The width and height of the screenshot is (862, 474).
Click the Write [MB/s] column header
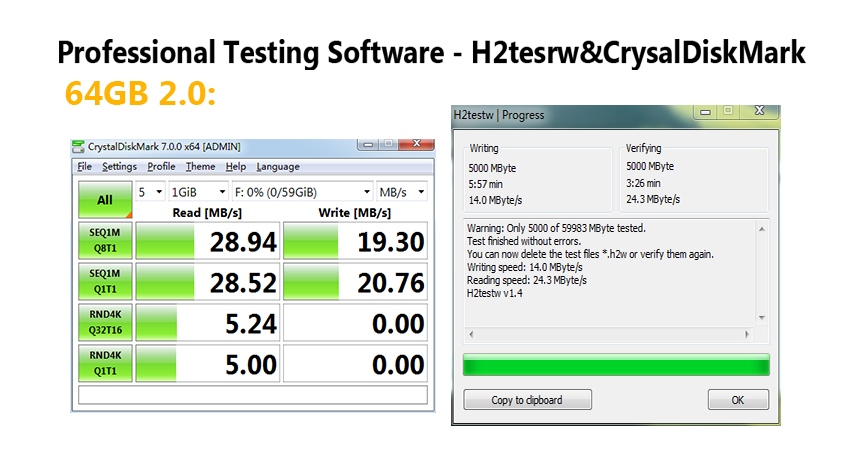355,213
